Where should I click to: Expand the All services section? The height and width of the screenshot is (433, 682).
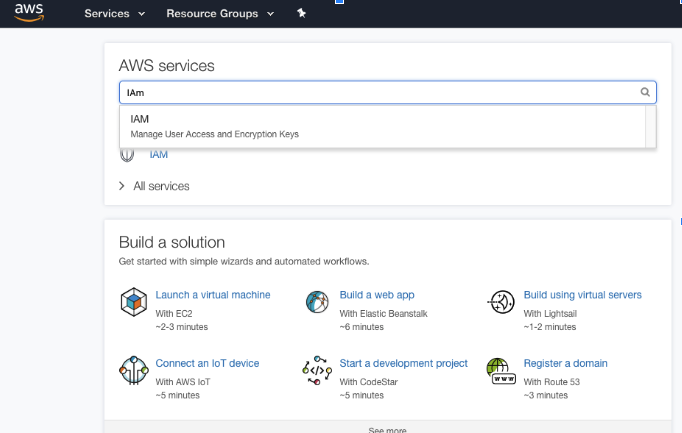pyautogui.click(x=154, y=186)
